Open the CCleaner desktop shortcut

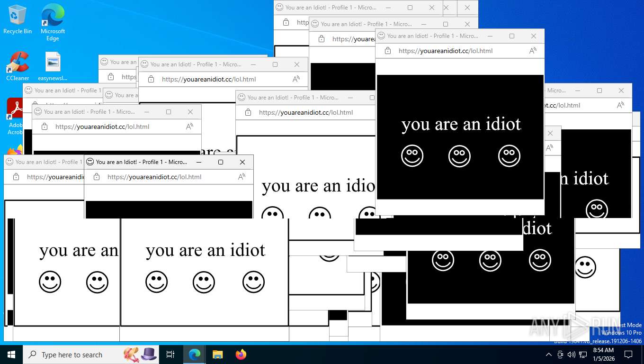click(18, 66)
